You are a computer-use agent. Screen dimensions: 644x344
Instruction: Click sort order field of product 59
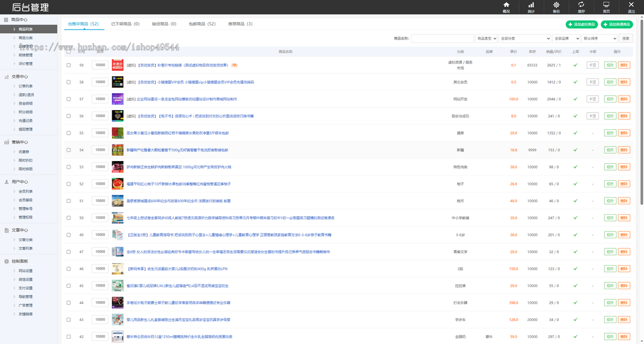click(x=100, y=65)
